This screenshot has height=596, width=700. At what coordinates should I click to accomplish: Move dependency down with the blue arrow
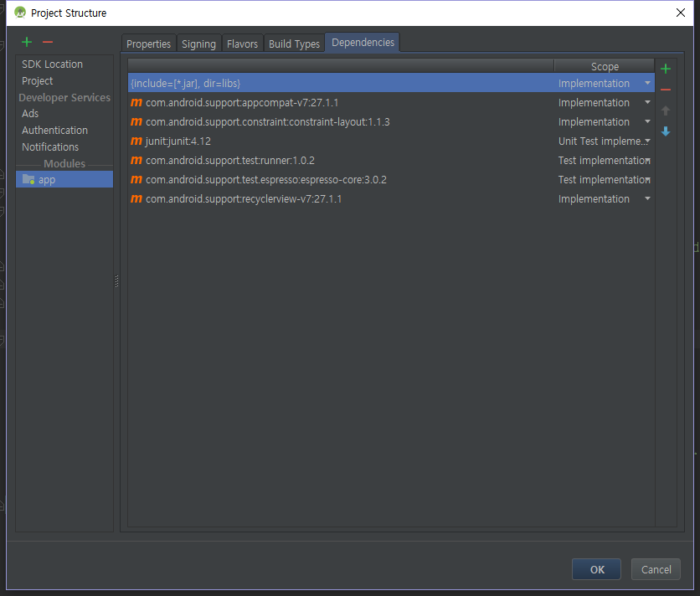point(666,131)
